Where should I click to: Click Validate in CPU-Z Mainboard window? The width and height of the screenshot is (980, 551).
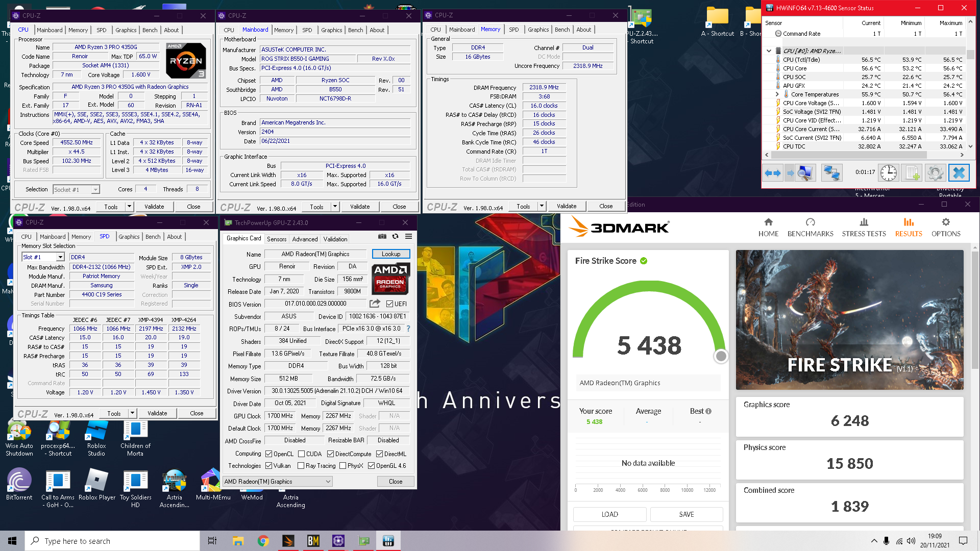(360, 207)
